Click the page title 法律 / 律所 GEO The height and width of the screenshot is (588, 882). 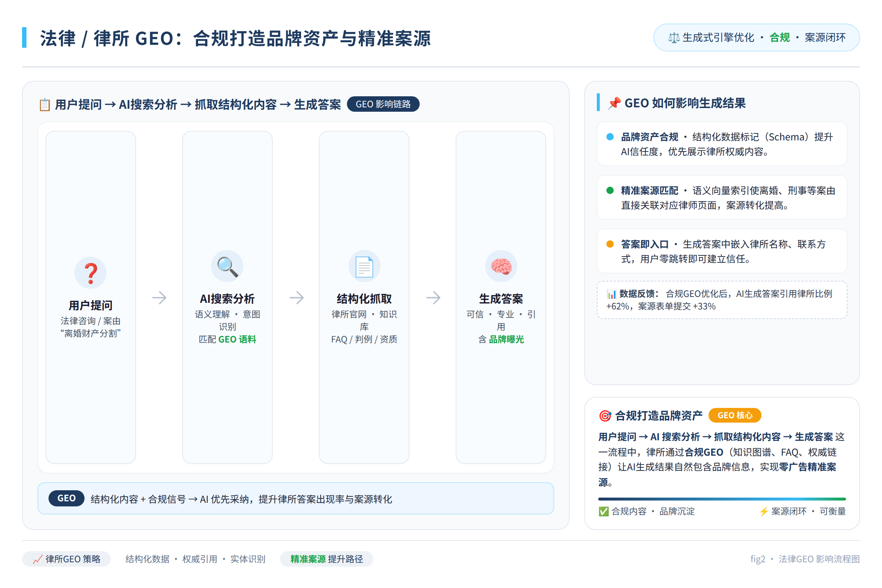[236, 38]
